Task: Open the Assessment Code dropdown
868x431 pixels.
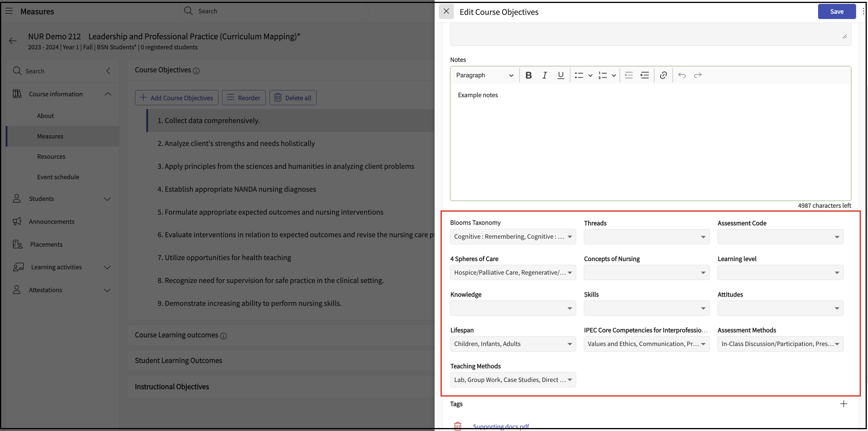Action: [780, 237]
